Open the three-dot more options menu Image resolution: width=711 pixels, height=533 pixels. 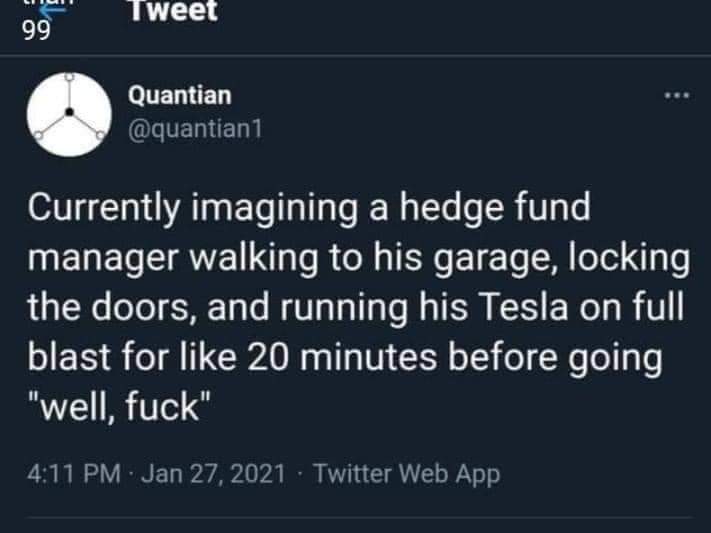point(677,96)
